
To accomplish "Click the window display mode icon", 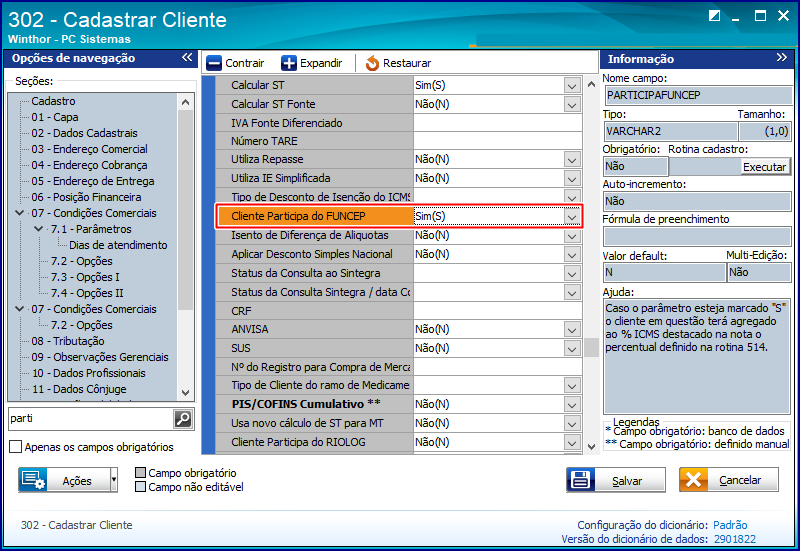I will pyautogui.click(x=714, y=16).
